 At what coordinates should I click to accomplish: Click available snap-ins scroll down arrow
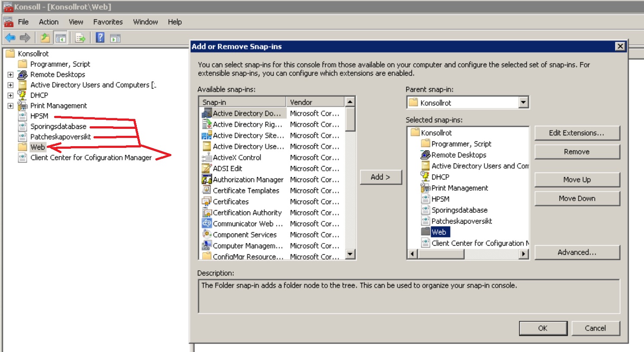point(350,254)
